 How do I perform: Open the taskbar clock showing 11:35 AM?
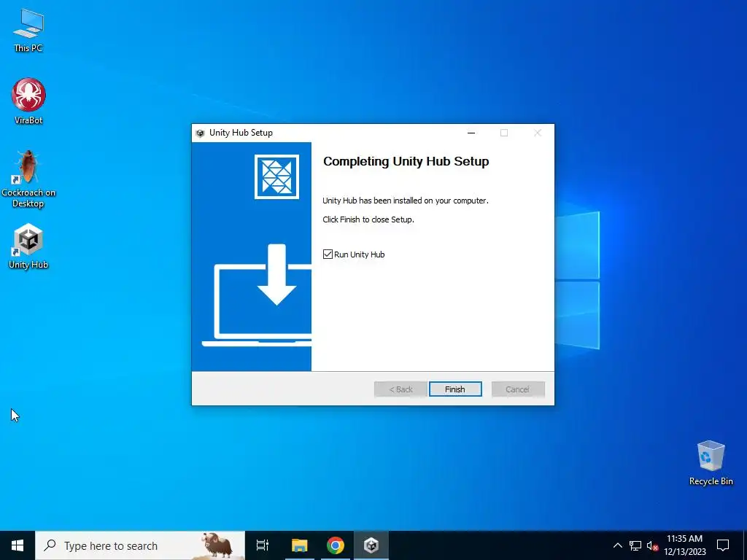(684, 545)
